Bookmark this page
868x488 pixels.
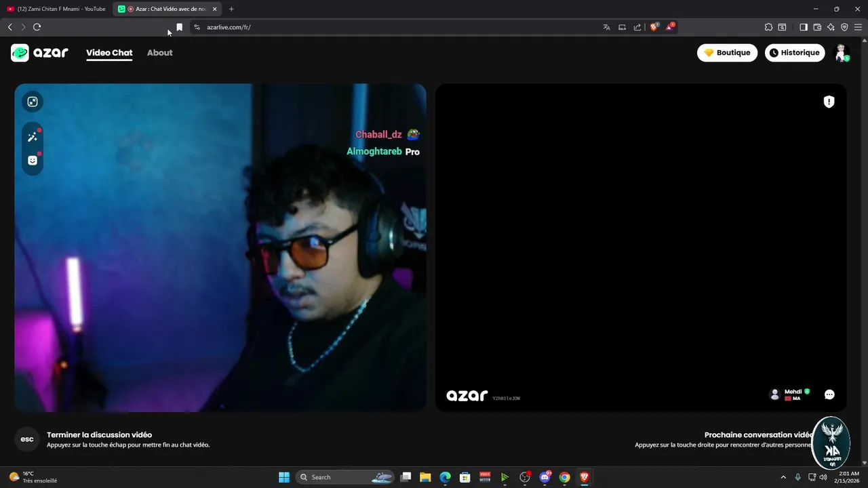click(179, 27)
